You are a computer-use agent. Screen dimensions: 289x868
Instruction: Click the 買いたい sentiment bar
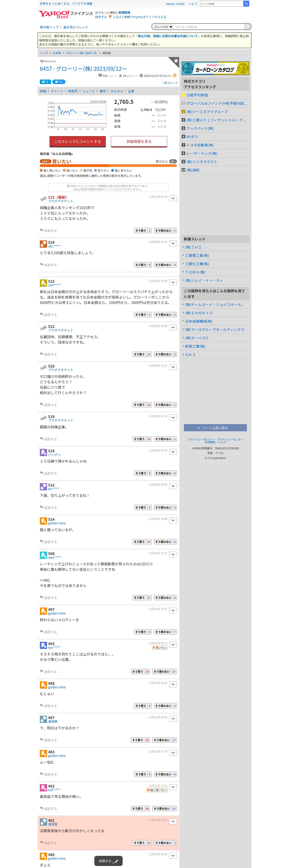[108, 166]
